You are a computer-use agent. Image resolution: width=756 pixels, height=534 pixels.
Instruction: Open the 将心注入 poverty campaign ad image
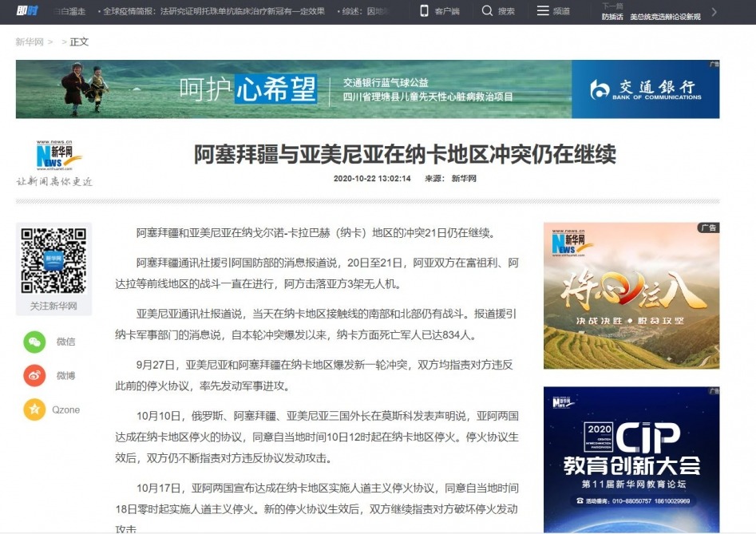coord(631,295)
